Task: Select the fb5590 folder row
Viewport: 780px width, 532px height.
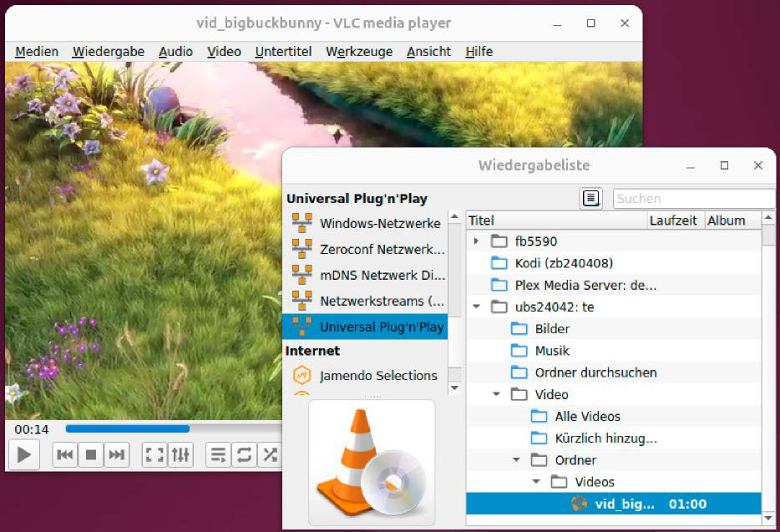Action: pos(614,241)
